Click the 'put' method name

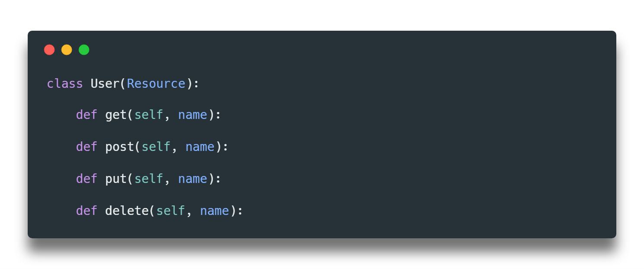pyautogui.click(x=116, y=179)
